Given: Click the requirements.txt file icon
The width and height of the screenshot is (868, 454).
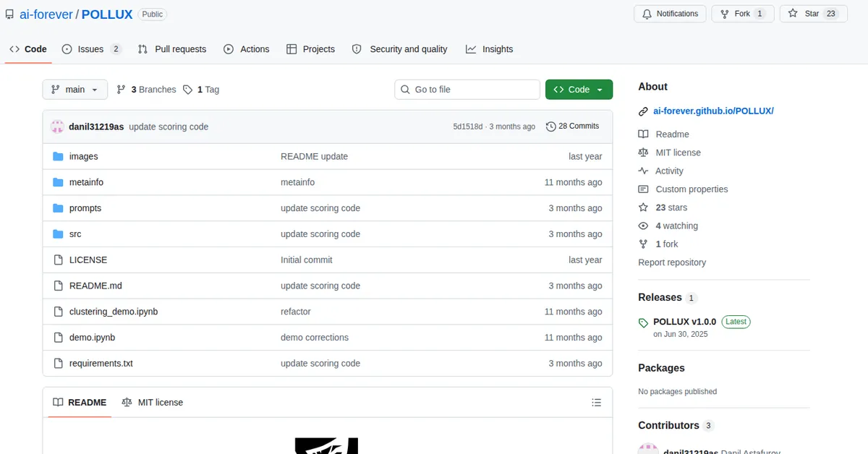Looking at the screenshot, I should point(59,364).
